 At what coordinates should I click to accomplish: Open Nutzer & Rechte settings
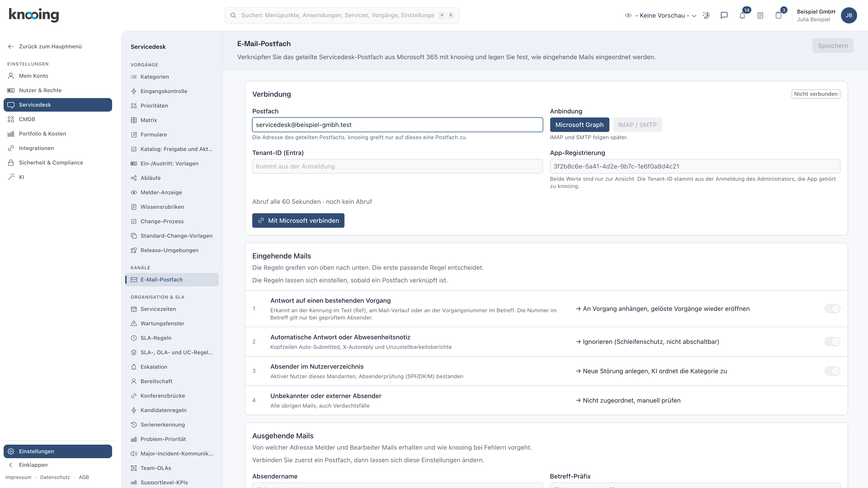pos(58,90)
